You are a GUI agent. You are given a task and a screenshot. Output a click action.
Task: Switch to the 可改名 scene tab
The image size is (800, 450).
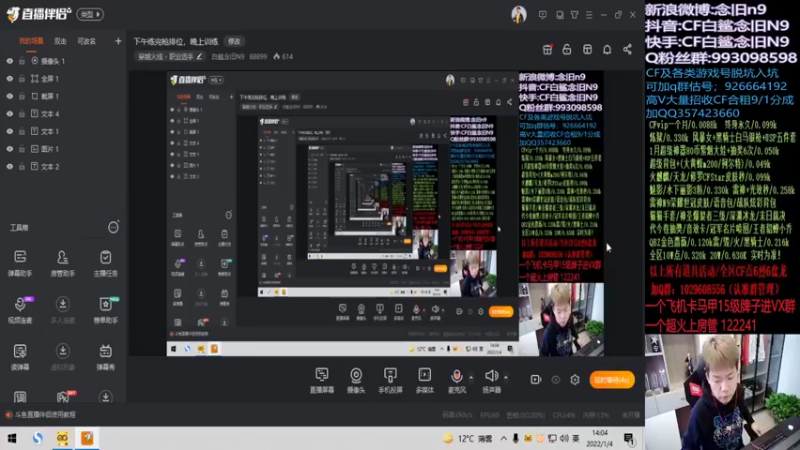pos(86,41)
